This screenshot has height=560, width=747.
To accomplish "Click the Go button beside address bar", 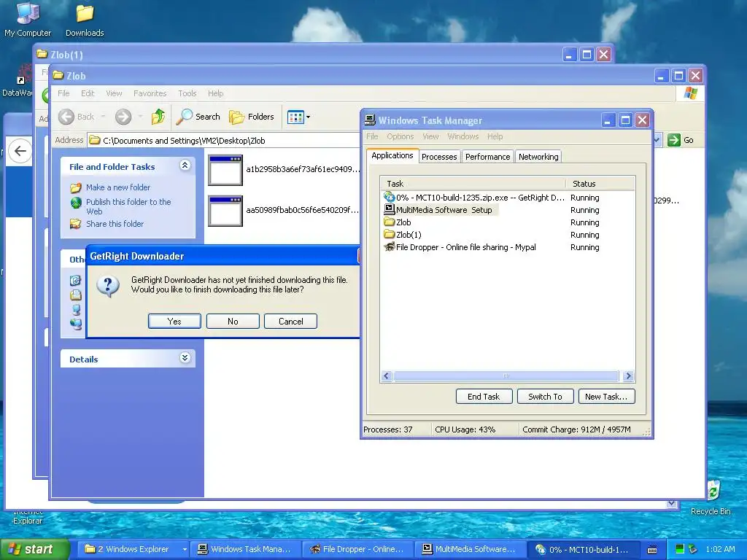I will [681, 140].
